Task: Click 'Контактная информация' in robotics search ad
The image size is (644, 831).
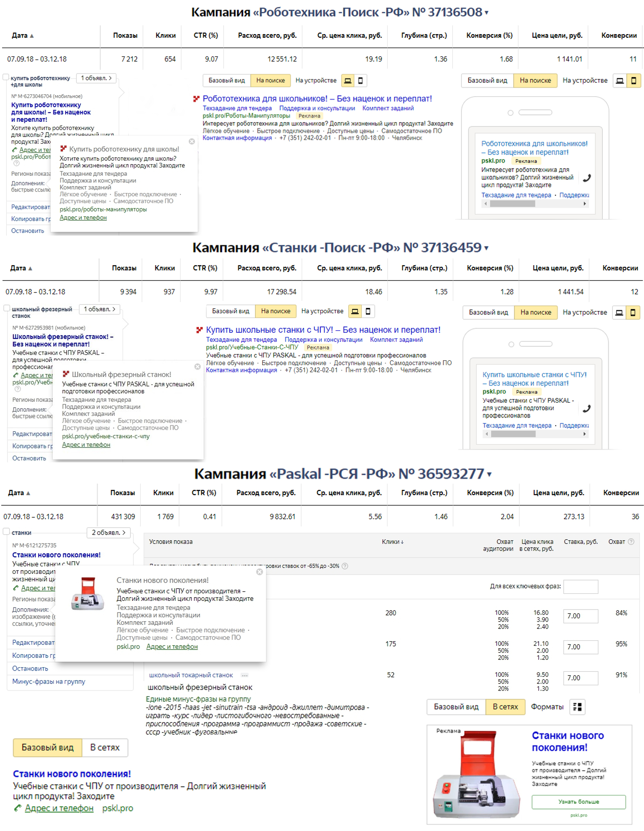Action: (x=237, y=138)
